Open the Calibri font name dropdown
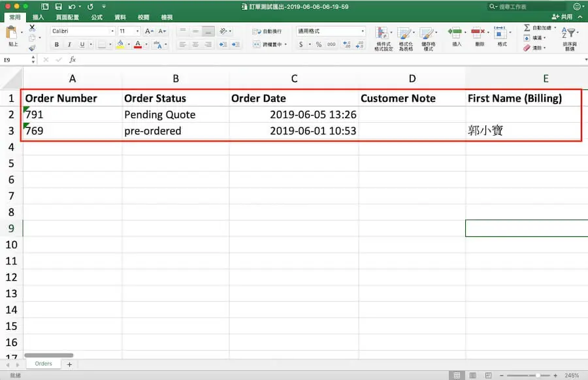Viewport: 588px width, 380px height. tap(112, 31)
